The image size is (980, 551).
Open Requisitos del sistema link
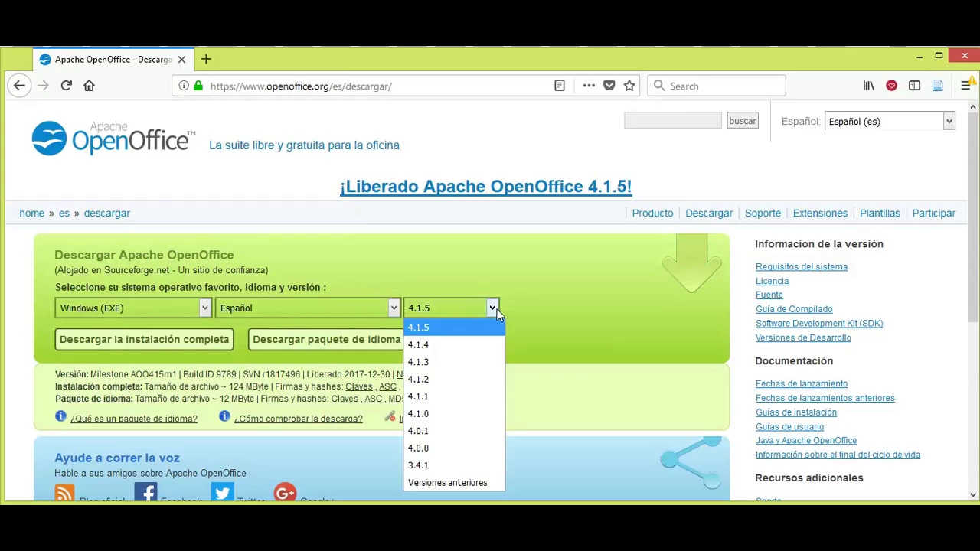point(802,266)
